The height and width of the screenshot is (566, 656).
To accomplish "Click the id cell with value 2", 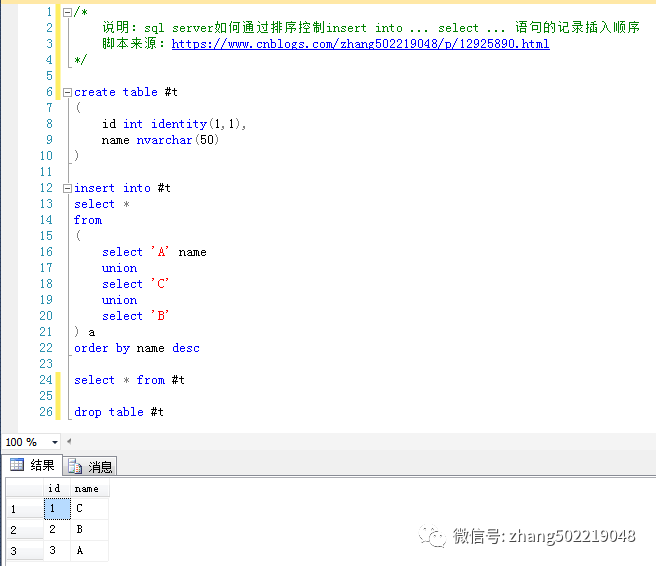I will pyautogui.click(x=57, y=530).
